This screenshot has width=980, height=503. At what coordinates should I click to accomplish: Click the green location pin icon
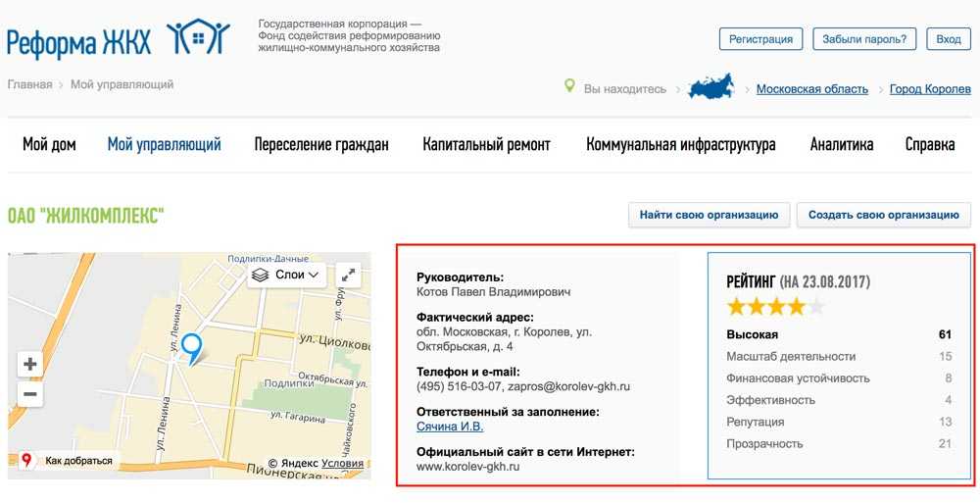569,87
